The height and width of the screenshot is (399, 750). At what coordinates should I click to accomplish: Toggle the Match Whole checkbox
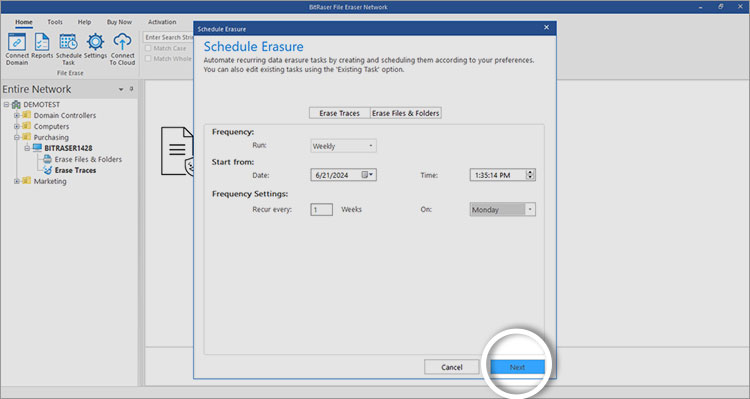coord(148,59)
